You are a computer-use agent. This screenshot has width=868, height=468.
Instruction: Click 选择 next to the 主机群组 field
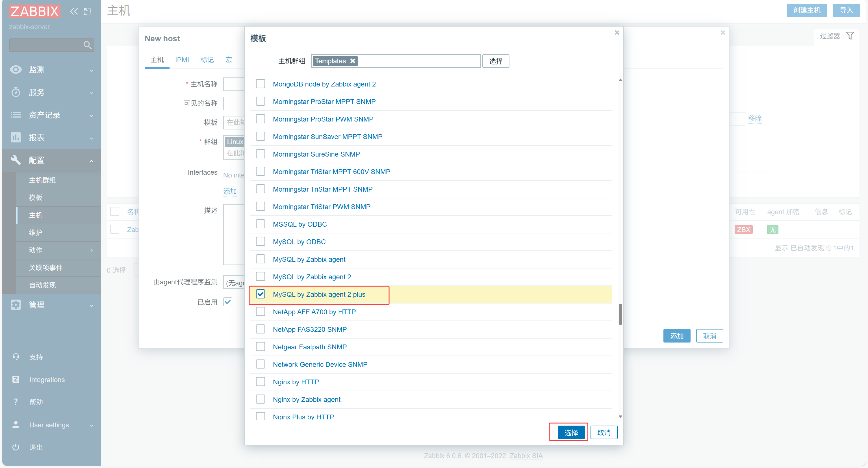pyautogui.click(x=495, y=61)
